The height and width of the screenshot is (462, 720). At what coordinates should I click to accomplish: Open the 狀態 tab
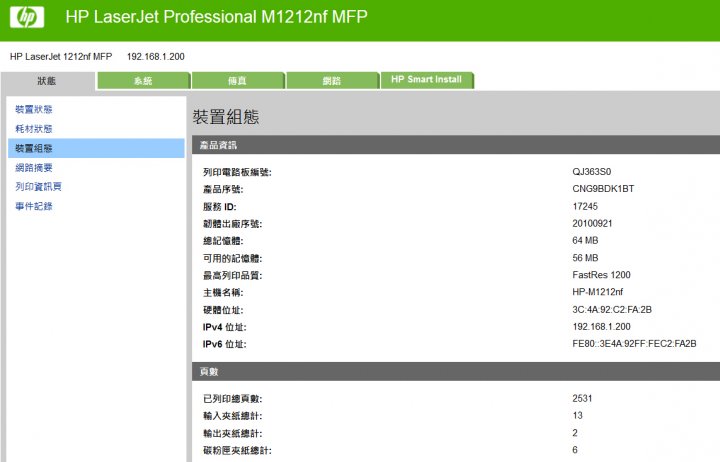tap(48, 81)
